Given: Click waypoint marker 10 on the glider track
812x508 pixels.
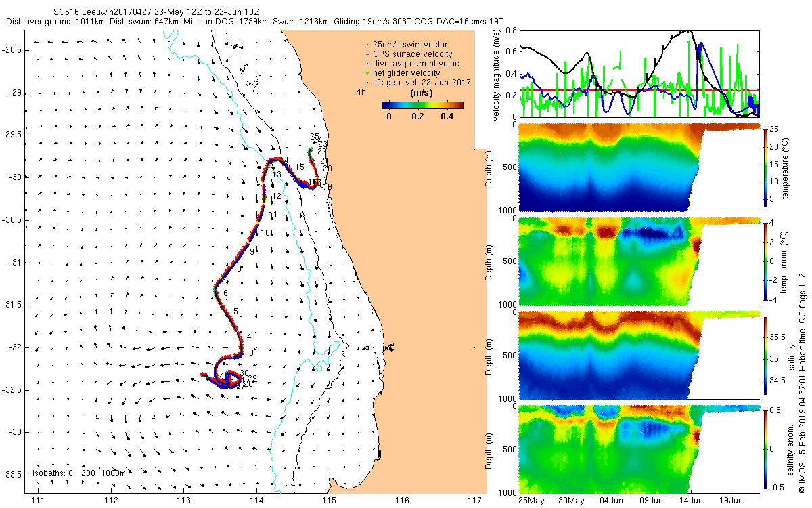Looking at the screenshot, I should [266, 233].
